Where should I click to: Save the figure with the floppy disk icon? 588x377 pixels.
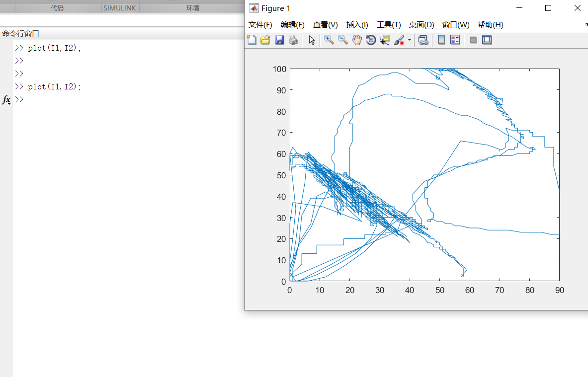click(x=279, y=40)
